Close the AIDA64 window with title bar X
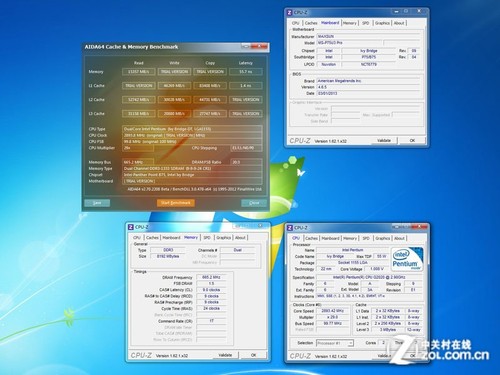The width and height of the screenshot is (500, 375). [260, 47]
